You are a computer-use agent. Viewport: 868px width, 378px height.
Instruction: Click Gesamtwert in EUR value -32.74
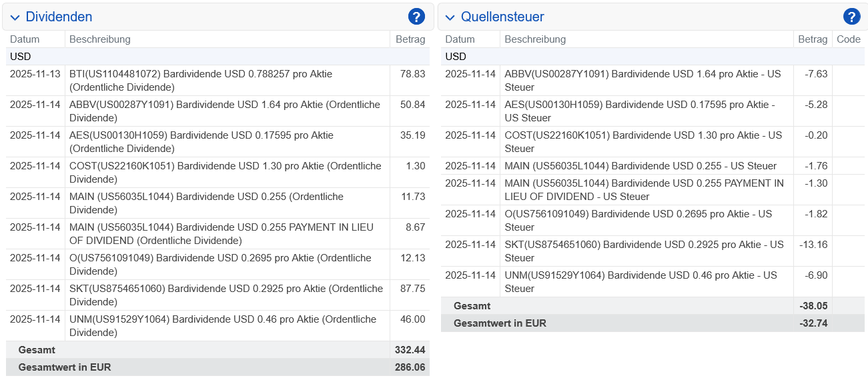(813, 323)
